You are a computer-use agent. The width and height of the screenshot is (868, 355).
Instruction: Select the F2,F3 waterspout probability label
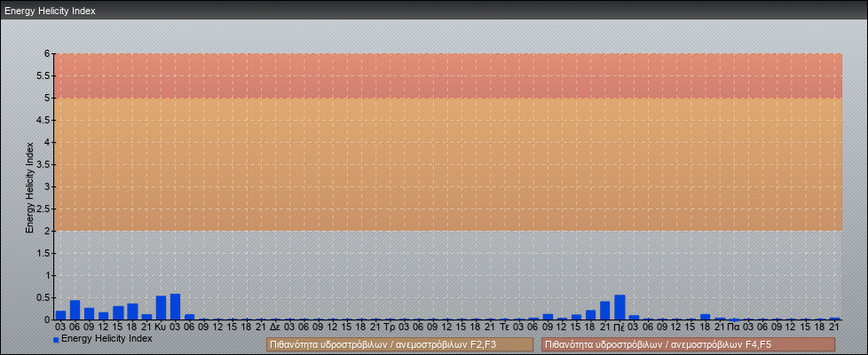click(399, 344)
